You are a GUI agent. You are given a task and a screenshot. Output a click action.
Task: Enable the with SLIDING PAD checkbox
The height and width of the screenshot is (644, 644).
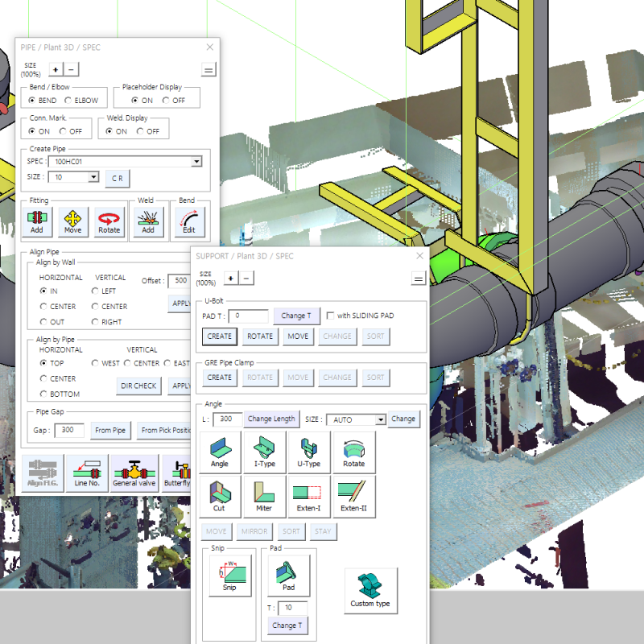click(x=330, y=316)
